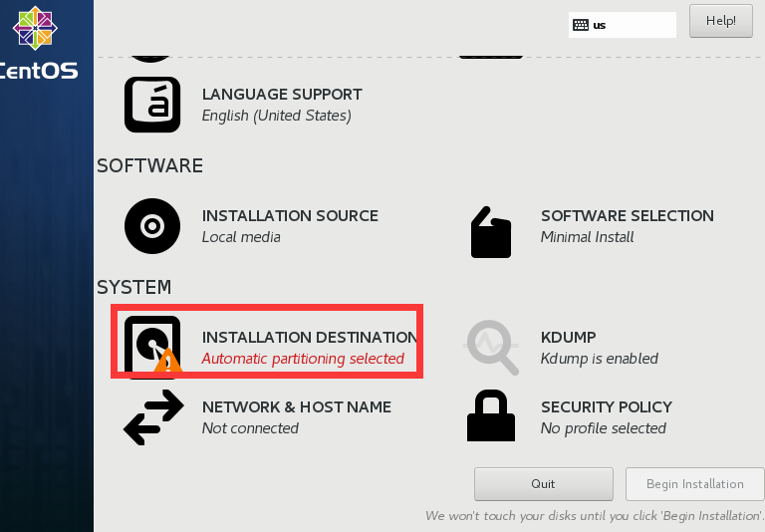This screenshot has width=765, height=532.
Task: Select the INSTALLATION SOURCE heading text
Action: coord(290,216)
